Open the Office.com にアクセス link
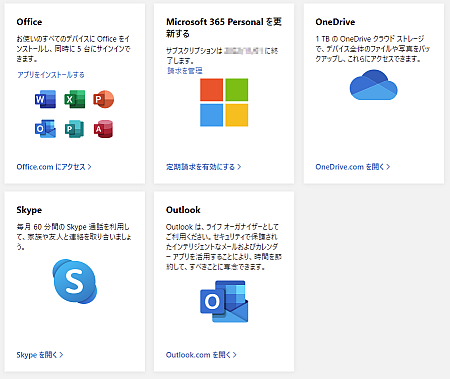Image resolution: width=450 pixels, height=379 pixels. [x=54, y=167]
